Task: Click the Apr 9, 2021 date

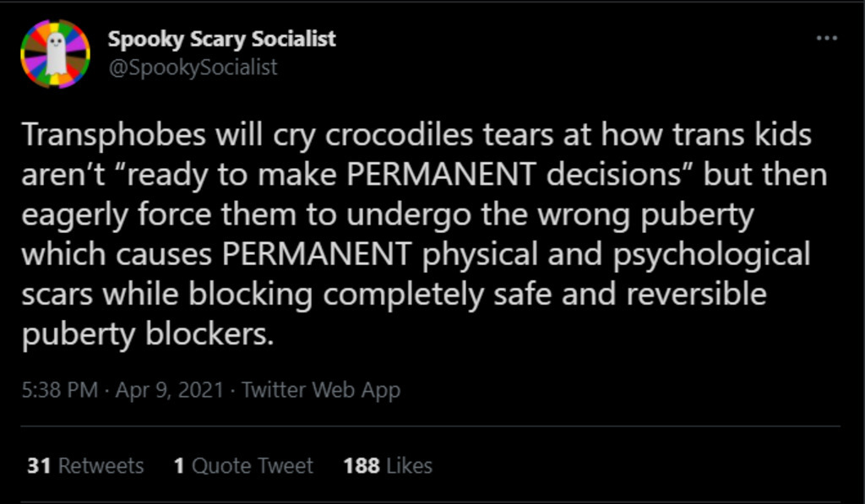Action: pyautogui.click(x=170, y=390)
